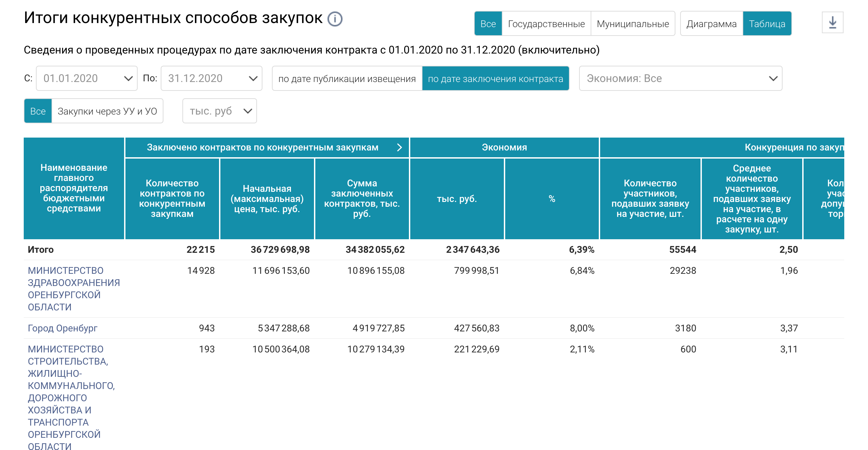
Task: Open the тыс. руб units dropdown
Action: click(220, 111)
